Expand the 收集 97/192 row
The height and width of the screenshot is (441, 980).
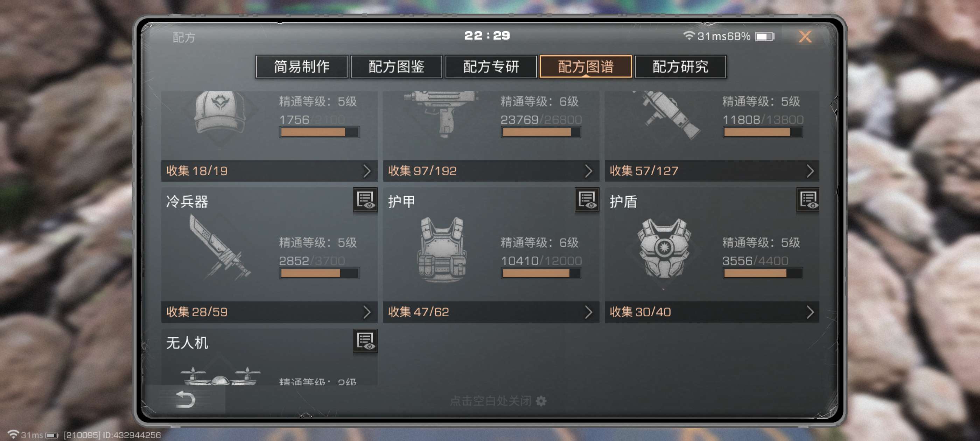tap(491, 171)
